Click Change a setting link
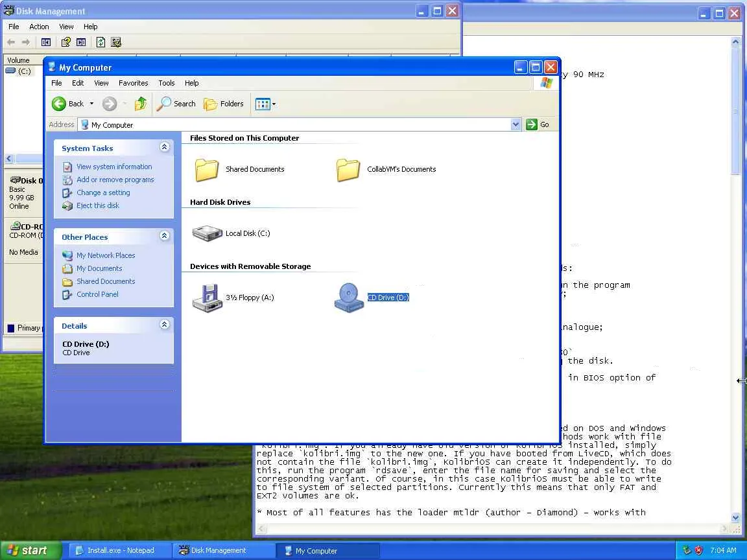 [x=103, y=192]
